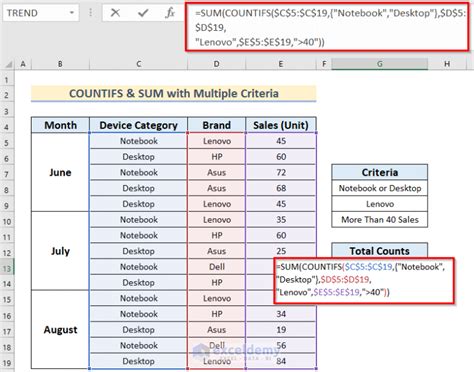The height and width of the screenshot is (372, 474).
Task: Click the formula bar resize handle dots
Action: pos(90,13)
